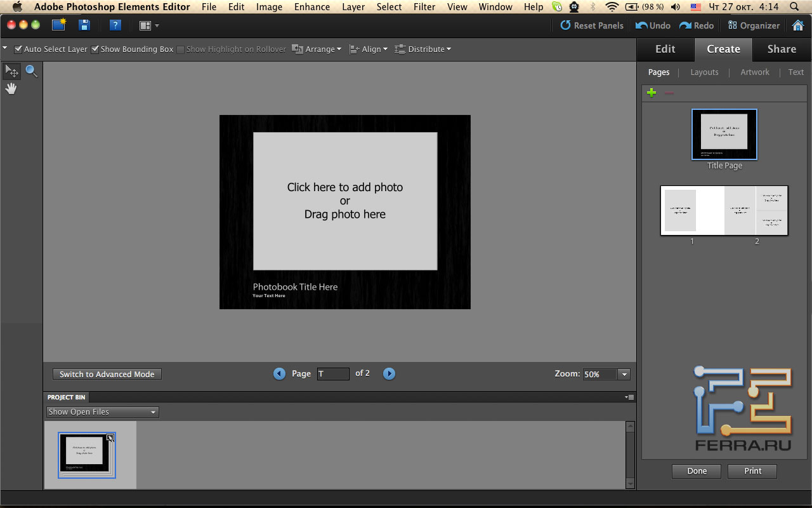Open the Show Open Files dropdown

[103, 412]
